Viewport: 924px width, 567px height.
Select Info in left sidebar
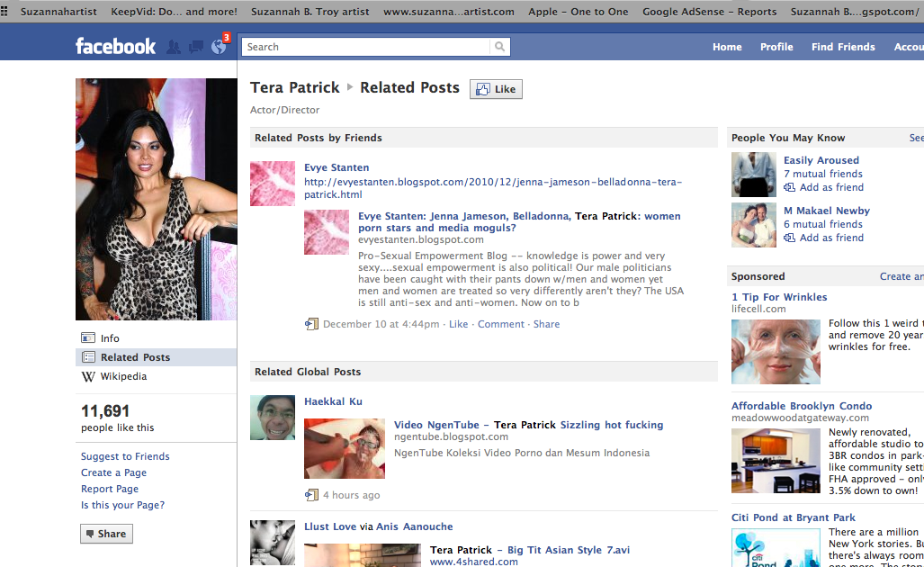point(110,338)
